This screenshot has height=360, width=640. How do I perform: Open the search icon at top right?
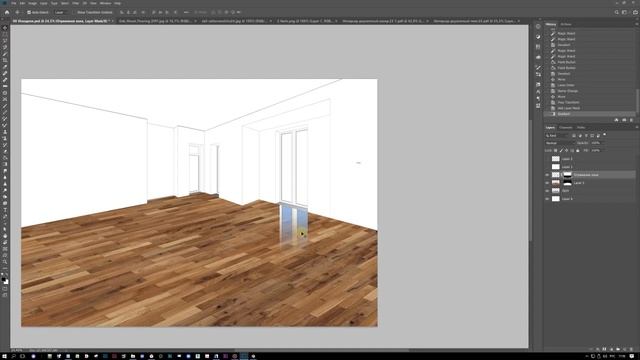point(617,12)
